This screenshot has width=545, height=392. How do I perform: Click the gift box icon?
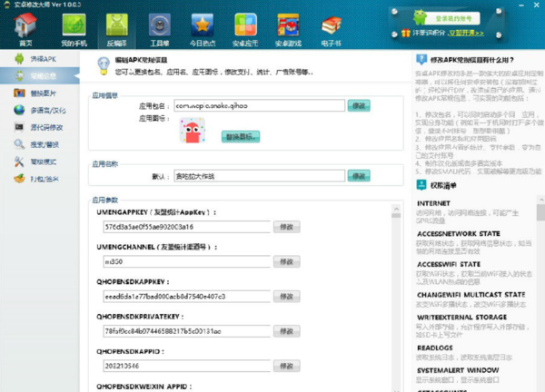405,33
